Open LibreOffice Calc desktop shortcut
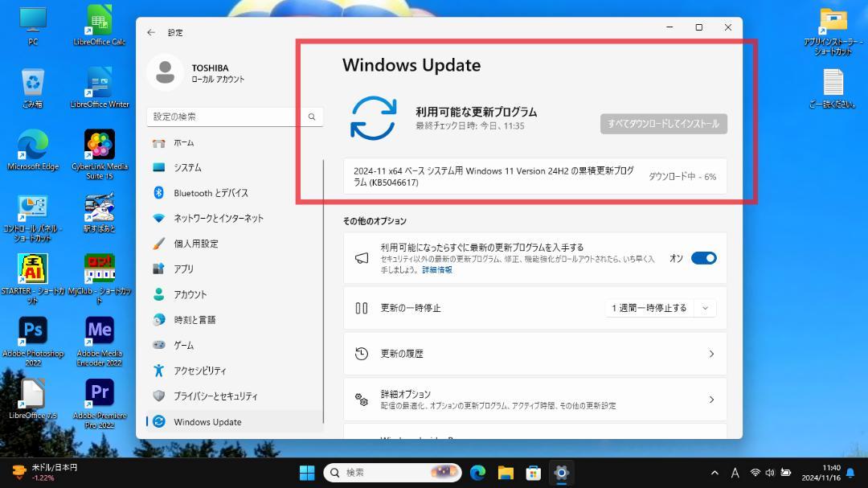The height and width of the screenshot is (488, 868). (100, 26)
